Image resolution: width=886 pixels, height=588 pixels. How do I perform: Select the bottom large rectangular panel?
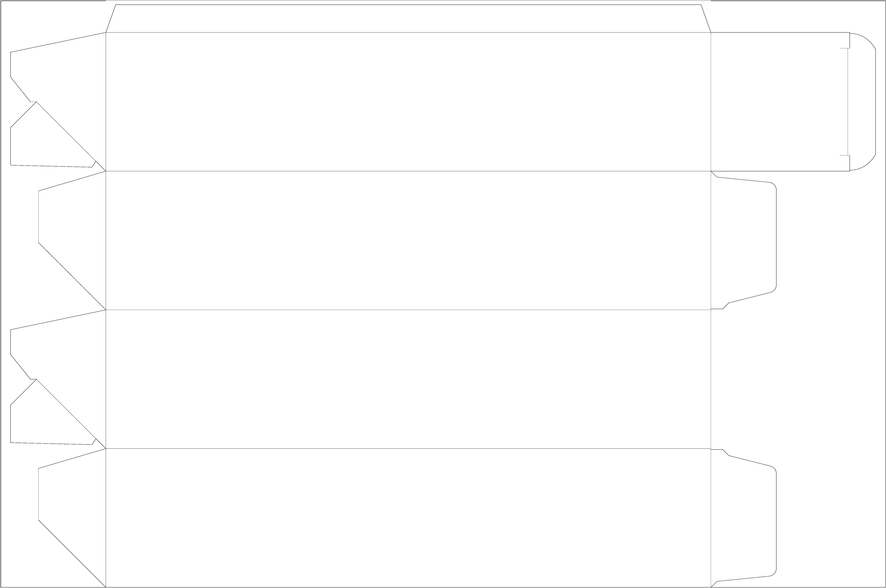(408, 518)
